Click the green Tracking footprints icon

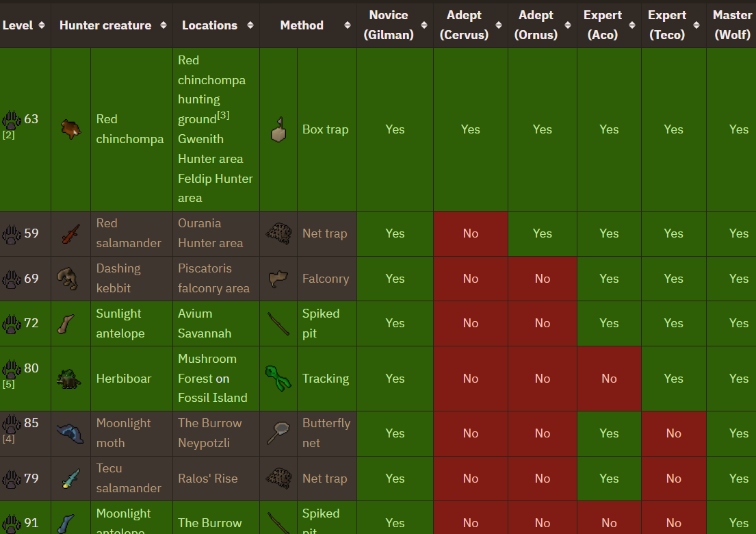click(x=278, y=378)
